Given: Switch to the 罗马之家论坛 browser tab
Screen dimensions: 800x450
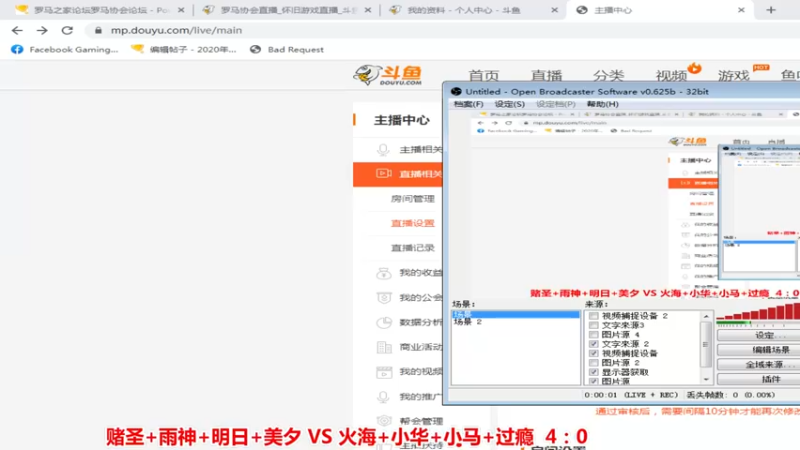Looking at the screenshot, I should tap(100, 10).
